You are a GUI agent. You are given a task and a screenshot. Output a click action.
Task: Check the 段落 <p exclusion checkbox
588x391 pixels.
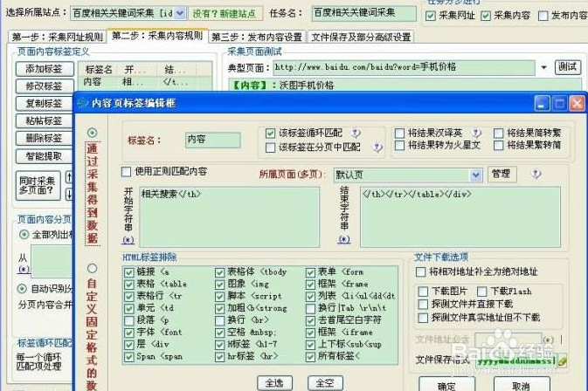coord(129,320)
